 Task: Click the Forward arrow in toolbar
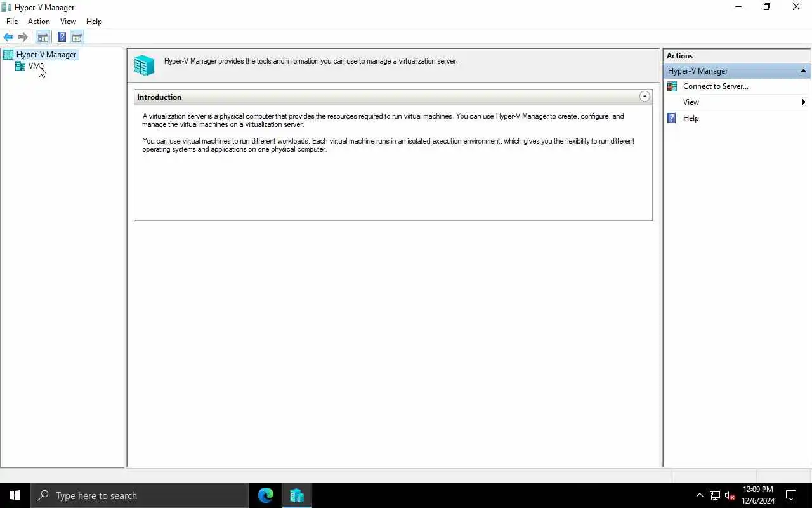pos(22,37)
